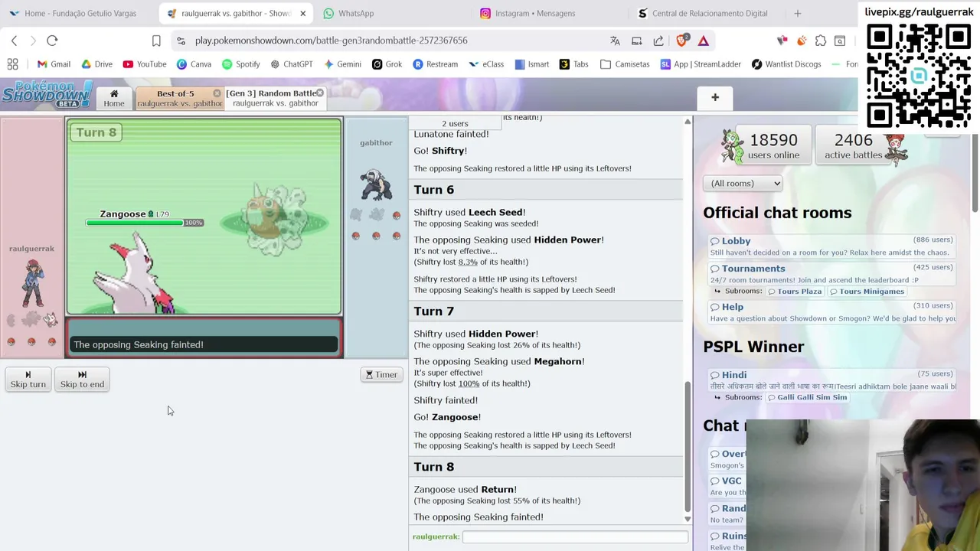
Task: Open Tours Minigames subroom
Action: (867, 292)
